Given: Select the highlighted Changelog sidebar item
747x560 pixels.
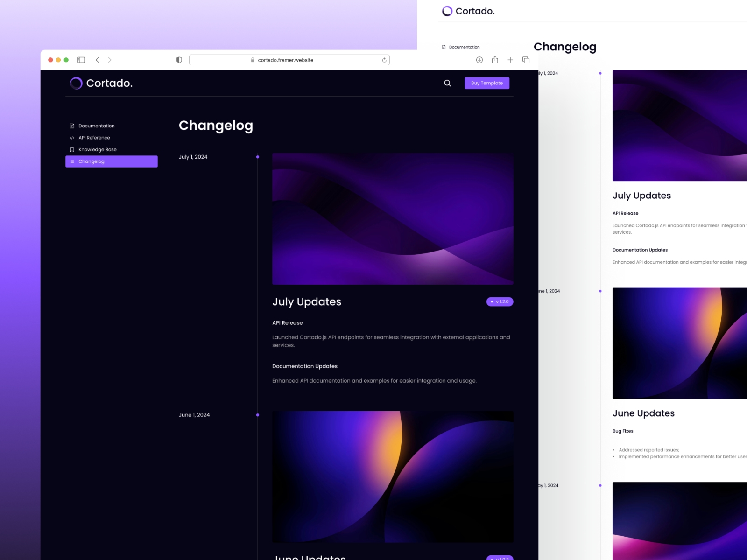Looking at the screenshot, I should [112, 161].
